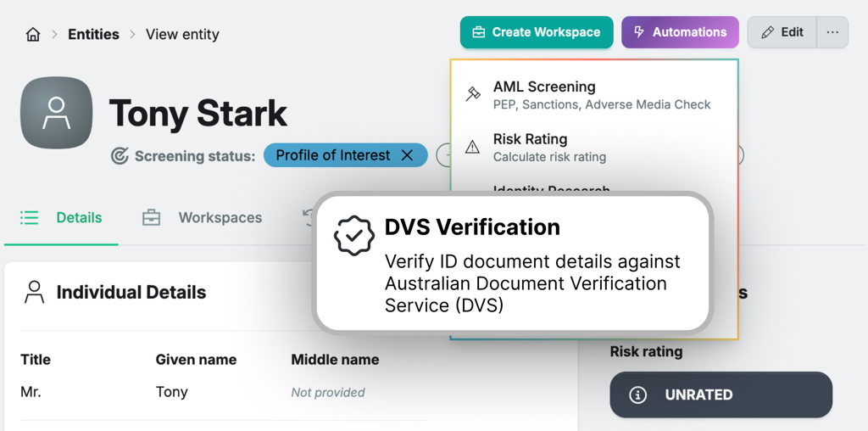This screenshot has height=431, width=868.
Task: Choose DVS Verification option
Action: pos(513,264)
